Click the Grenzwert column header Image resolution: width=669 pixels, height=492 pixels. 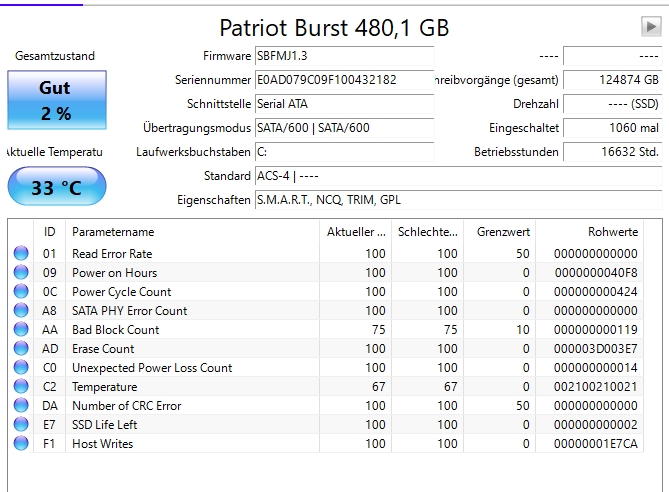(x=500, y=232)
